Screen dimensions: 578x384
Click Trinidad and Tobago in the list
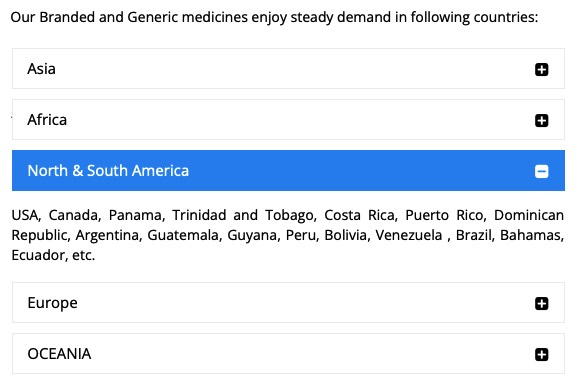pyautogui.click(x=244, y=215)
